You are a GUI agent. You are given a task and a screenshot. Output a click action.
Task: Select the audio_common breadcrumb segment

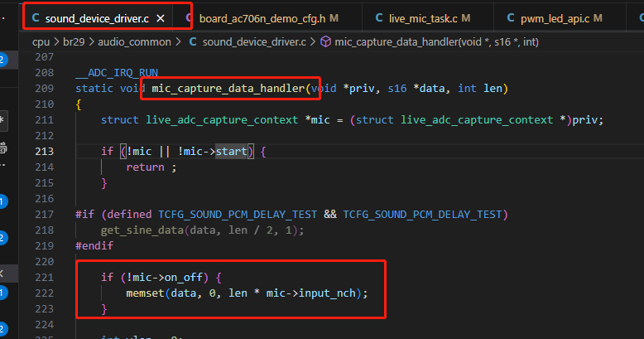[x=134, y=42]
